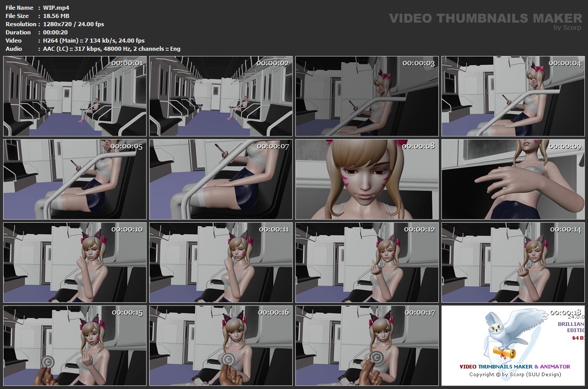Click the frame at 00:00:10
The height and width of the screenshot is (389, 588).
[x=76, y=263]
